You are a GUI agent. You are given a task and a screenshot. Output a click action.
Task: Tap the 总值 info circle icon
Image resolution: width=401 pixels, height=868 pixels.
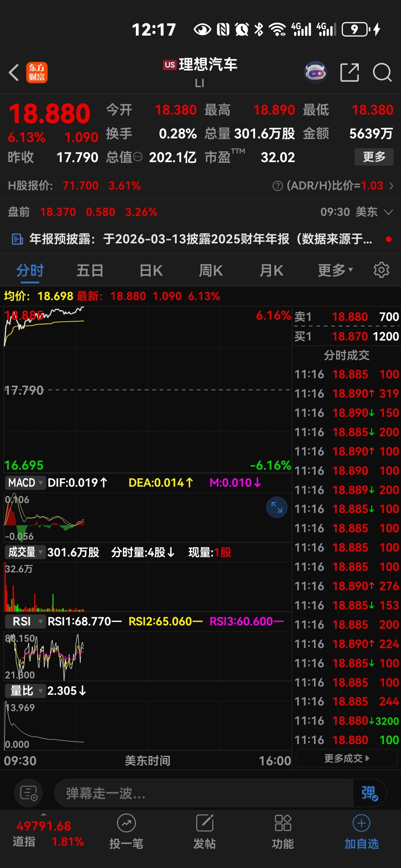coord(138,157)
